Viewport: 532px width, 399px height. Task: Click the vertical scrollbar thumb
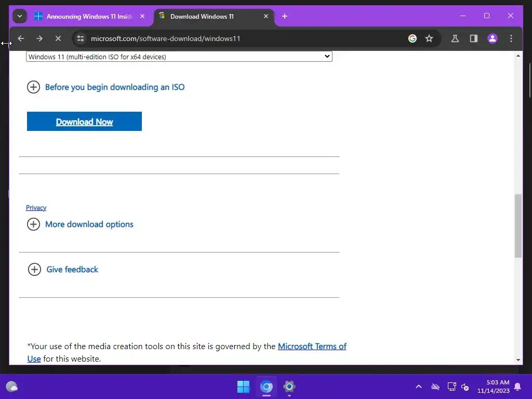coord(518,226)
